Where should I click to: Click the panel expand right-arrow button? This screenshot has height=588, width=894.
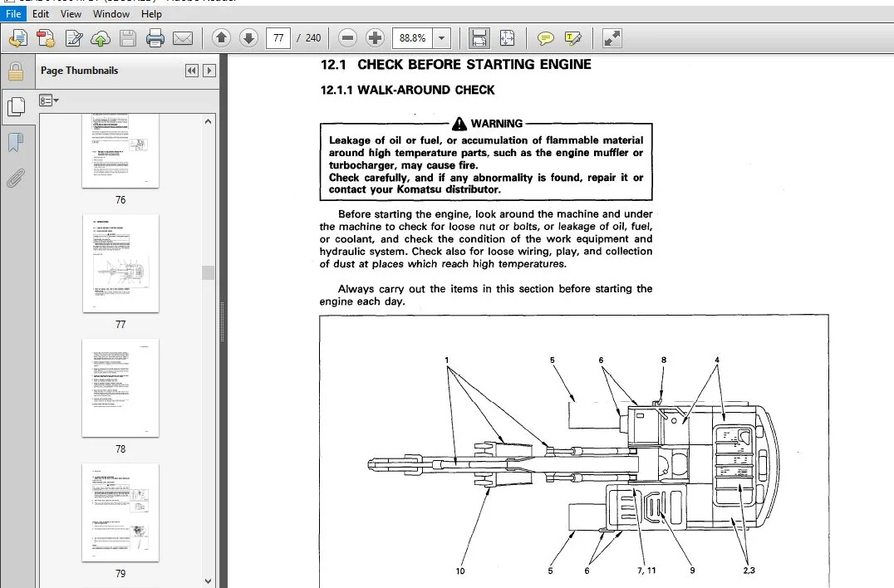pos(209,71)
